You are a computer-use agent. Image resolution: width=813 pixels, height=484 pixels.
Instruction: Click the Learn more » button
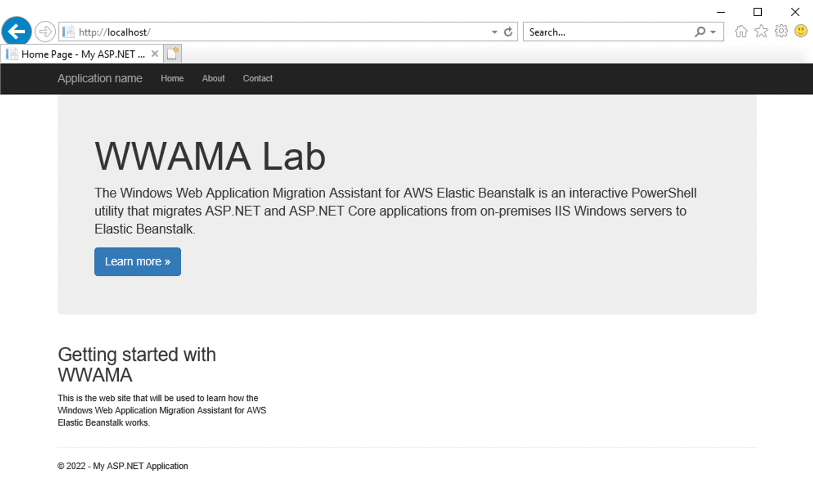(137, 261)
